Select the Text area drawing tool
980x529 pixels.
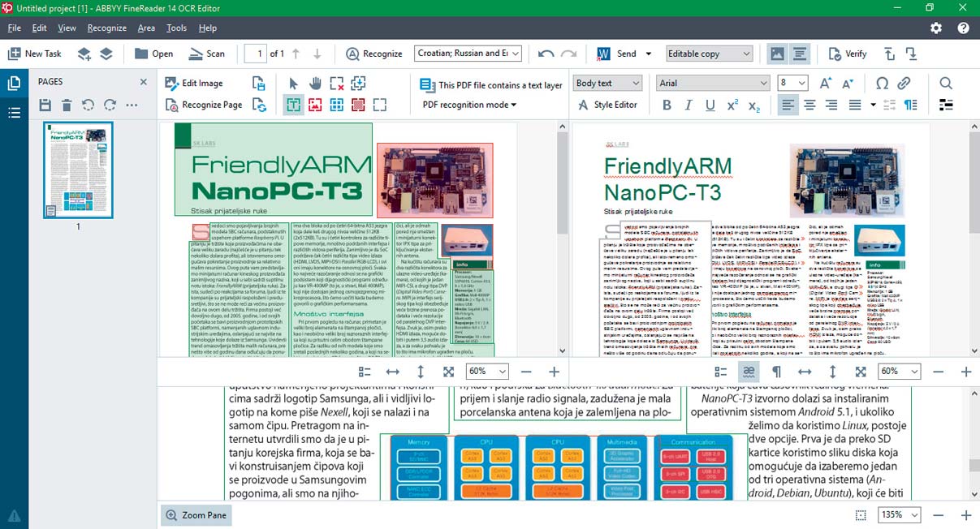(x=293, y=105)
